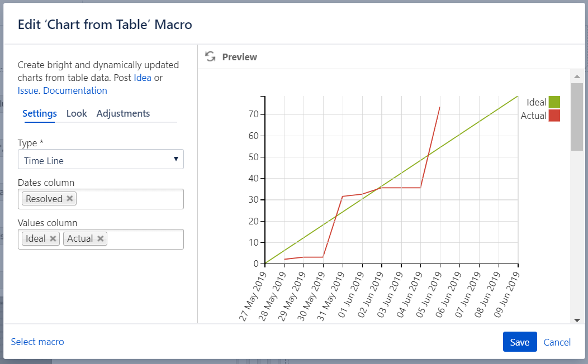Open the Adjustments tab
The width and height of the screenshot is (588, 364).
coord(123,113)
